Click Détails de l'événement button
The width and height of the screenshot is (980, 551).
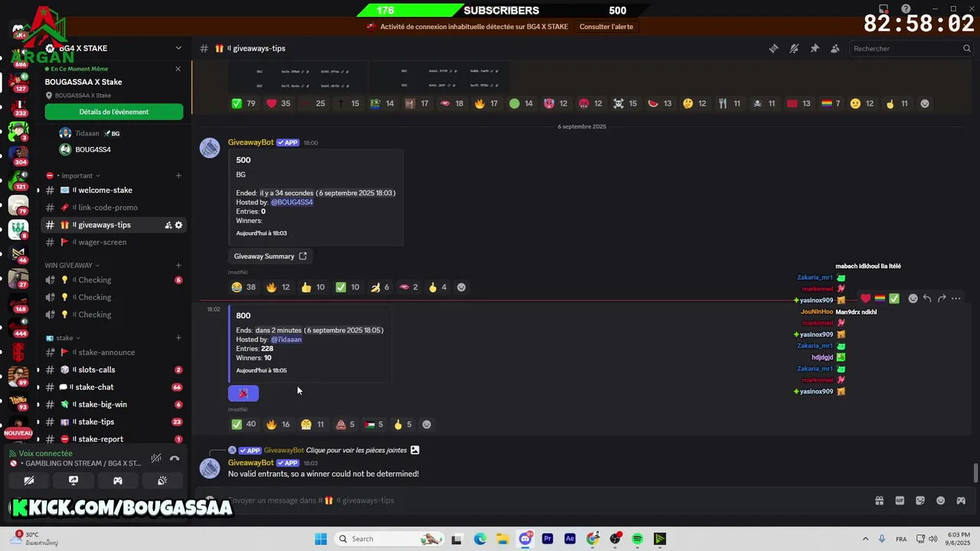point(114,112)
